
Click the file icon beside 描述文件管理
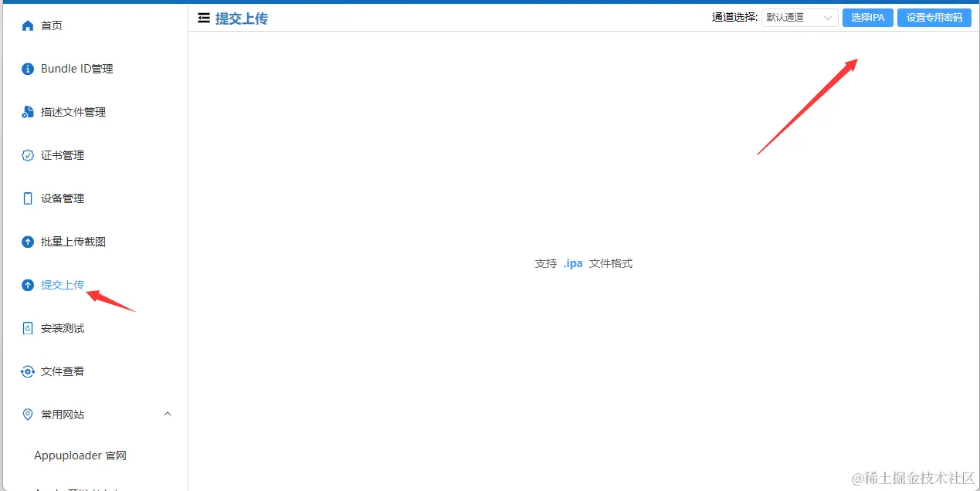(28, 112)
